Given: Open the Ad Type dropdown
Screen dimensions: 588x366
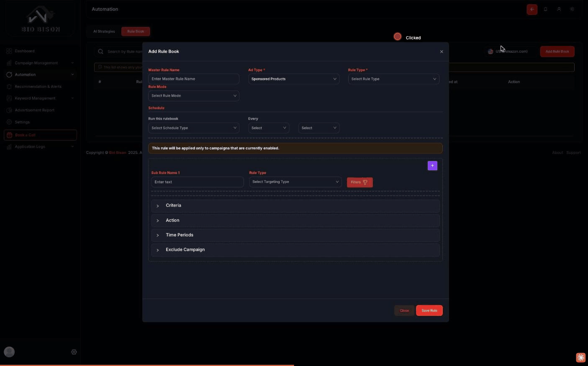Looking at the screenshot, I should (x=294, y=79).
